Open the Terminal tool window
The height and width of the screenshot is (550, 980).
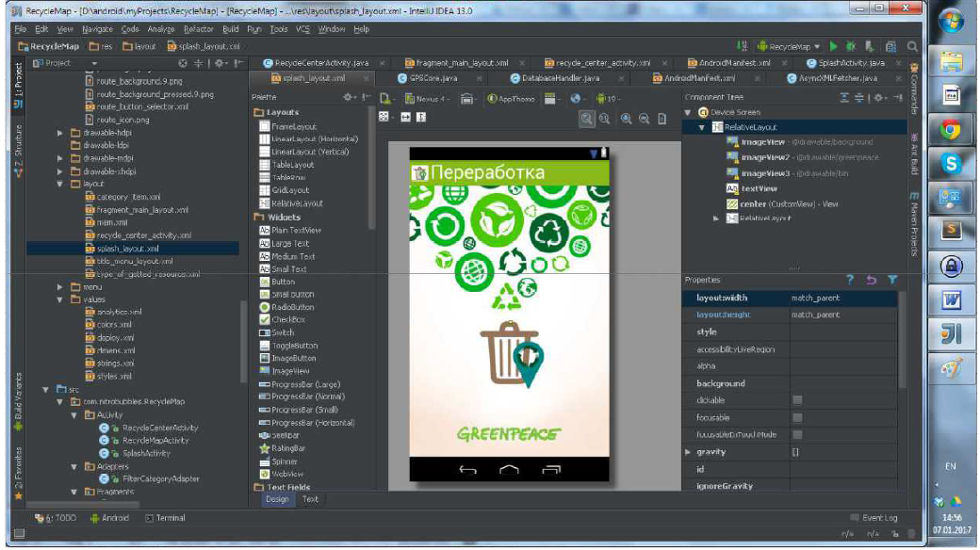coord(165,518)
